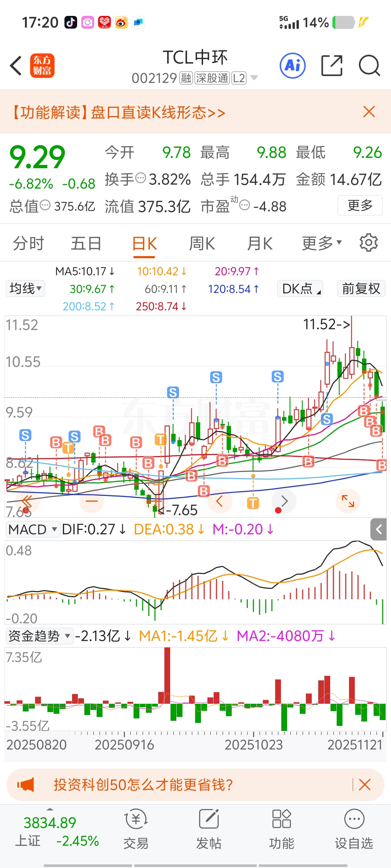This screenshot has width=391, height=868.
Task: Expand chart to fullscreen
Action: coord(348,501)
